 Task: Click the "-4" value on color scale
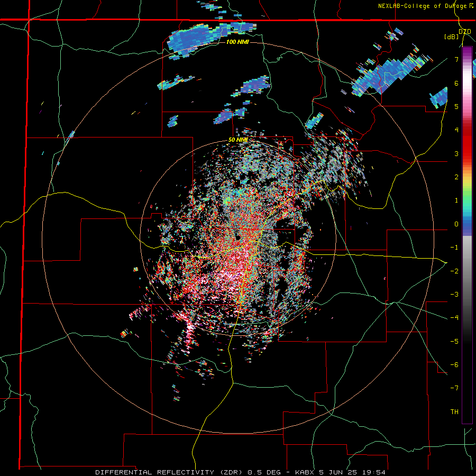454,318
